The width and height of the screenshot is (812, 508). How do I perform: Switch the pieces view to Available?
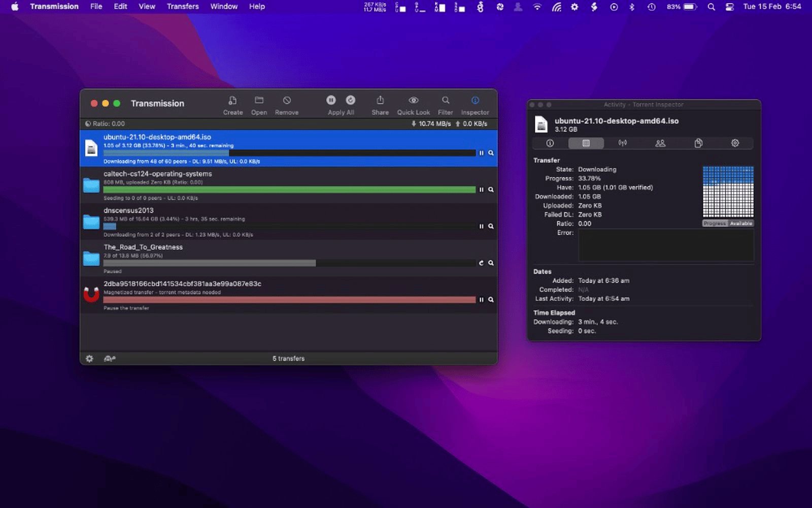tap(741, 224)
